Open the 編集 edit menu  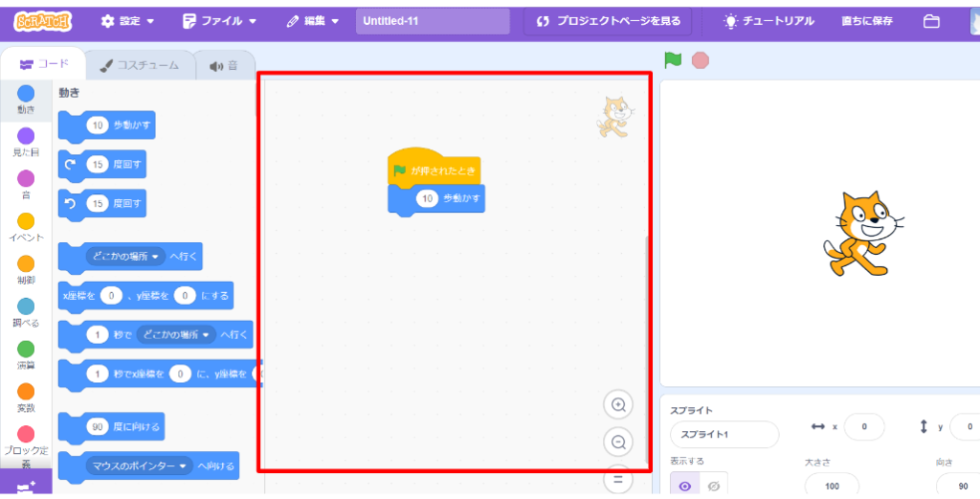click(x=313, y=21)
